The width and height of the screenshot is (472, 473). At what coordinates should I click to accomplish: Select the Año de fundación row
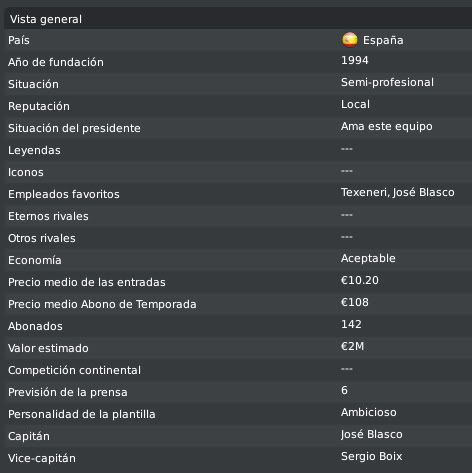(238, 62)
